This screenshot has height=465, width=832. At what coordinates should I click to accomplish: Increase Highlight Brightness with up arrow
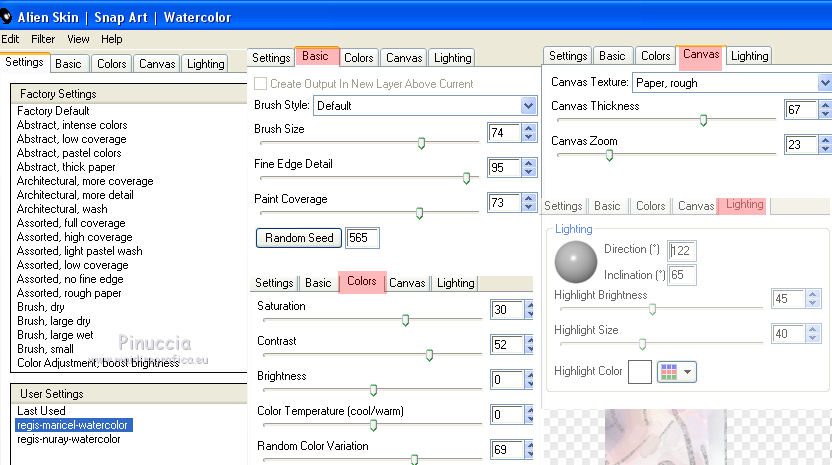(812, 294)
